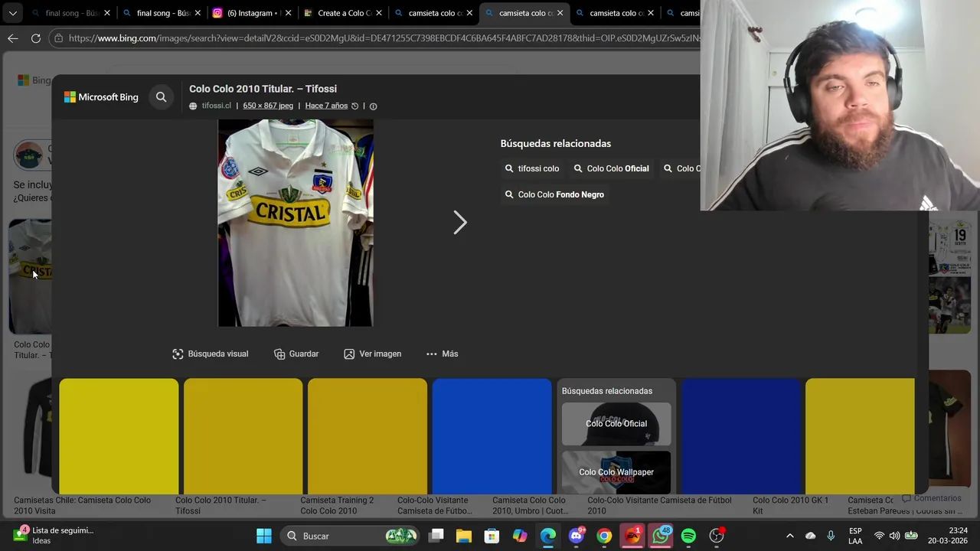
Task: Close the Create a Colo Co tab
Action: click(x=378, y=13)
